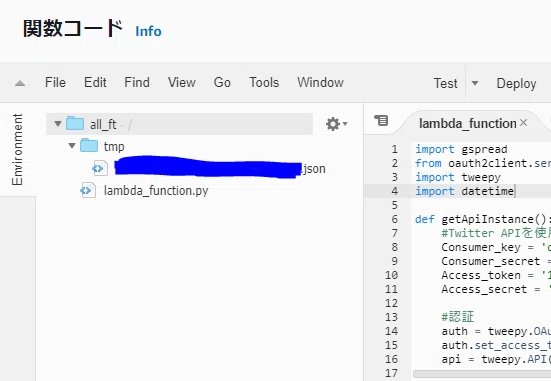Open the file tree gear settings menu
This screenshot has width=551, height=381.
[x=336, y=124]
